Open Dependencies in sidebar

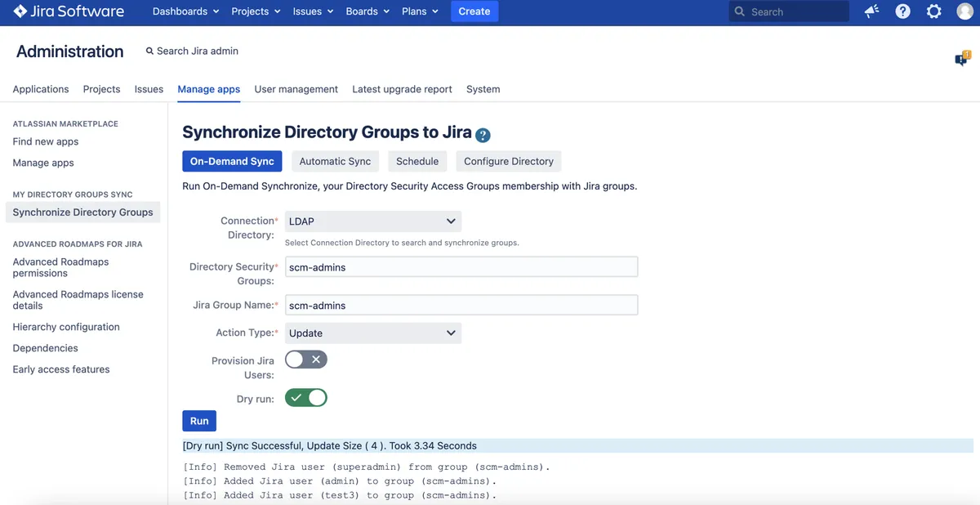[45, 348]
